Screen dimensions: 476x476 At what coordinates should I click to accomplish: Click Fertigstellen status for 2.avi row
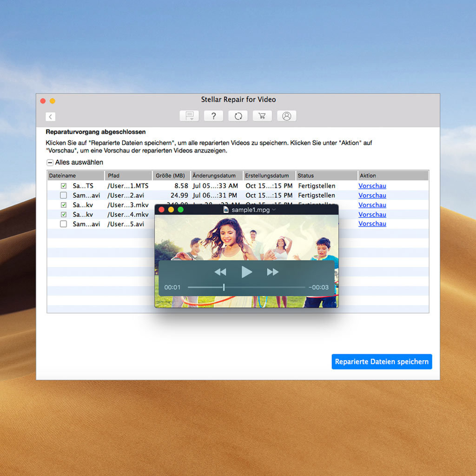[x=317, y=195]
